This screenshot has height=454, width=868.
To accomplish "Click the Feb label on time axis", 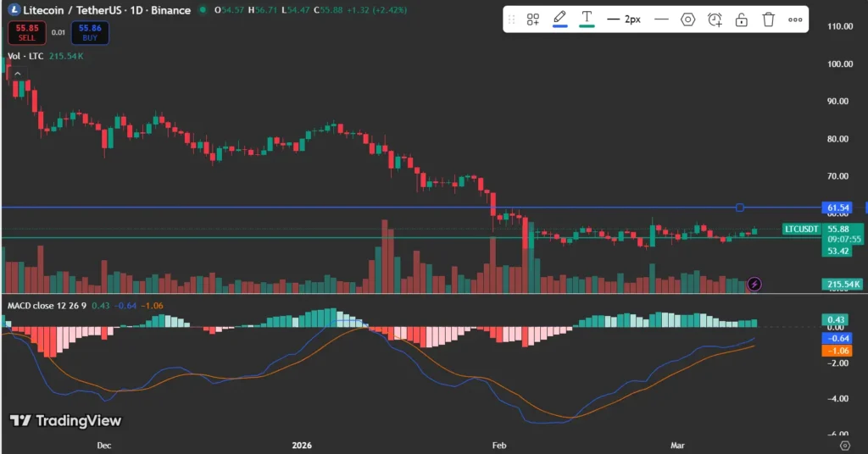I will click(x=499, y=446).
